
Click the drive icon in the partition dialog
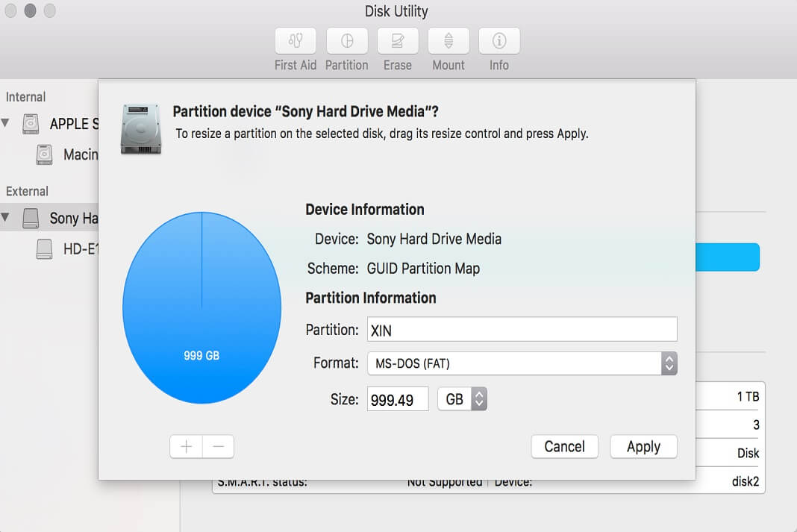[140, 127]
